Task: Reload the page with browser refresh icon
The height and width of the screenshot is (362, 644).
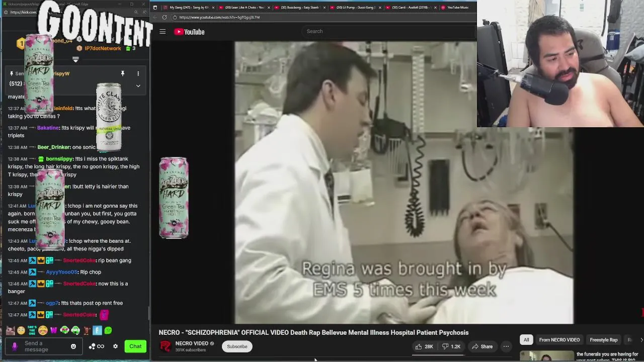Action: coord(165,17)
